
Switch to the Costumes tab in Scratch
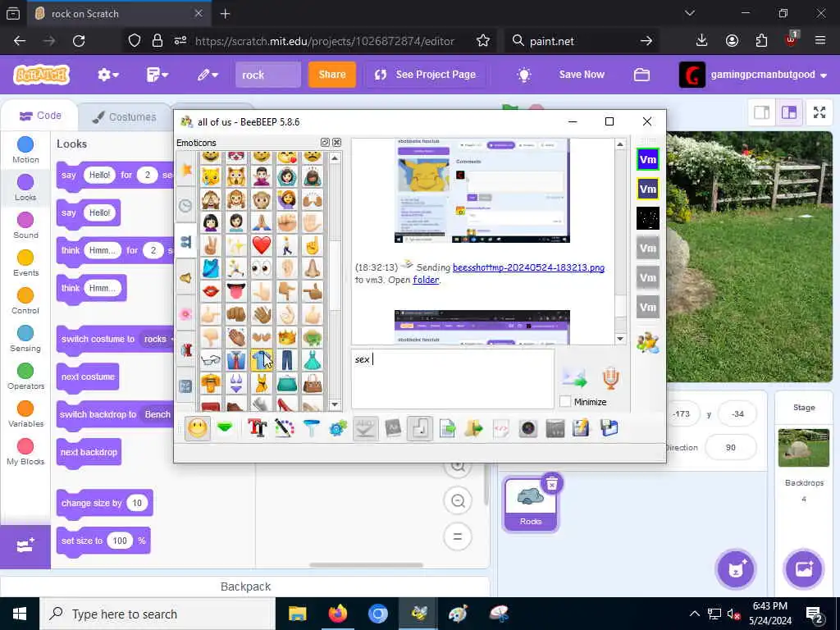pyautogui.click(x=125, y=116)
